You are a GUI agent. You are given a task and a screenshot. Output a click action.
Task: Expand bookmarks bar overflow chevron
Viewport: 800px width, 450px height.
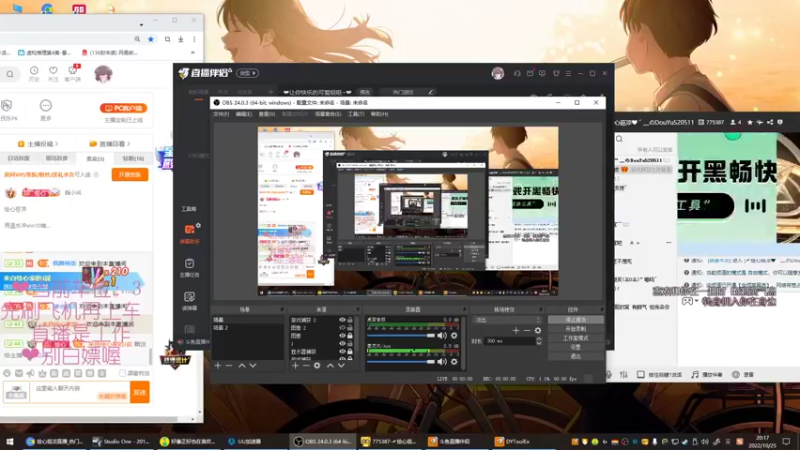coord(193,53)
